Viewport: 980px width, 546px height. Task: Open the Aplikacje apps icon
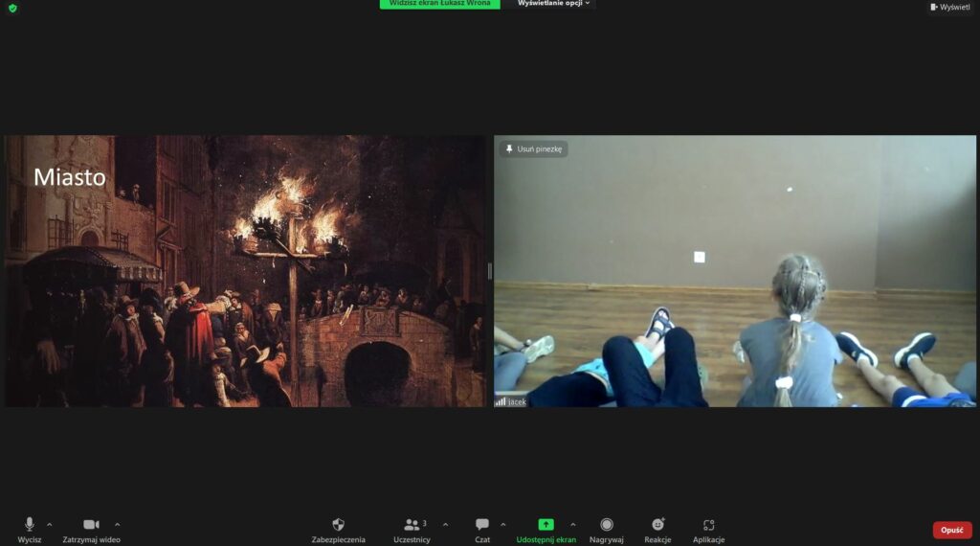[x=708, y=525]
